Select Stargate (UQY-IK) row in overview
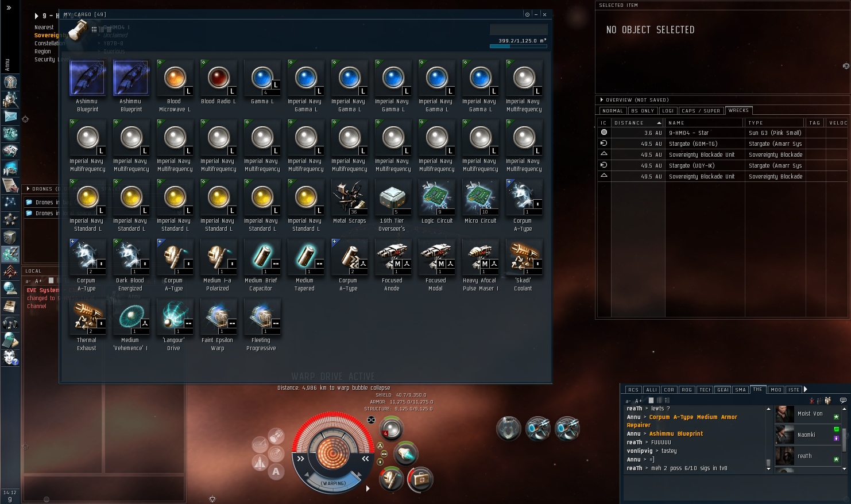Viewport: 851px width, 504px height. pos(723,165)
